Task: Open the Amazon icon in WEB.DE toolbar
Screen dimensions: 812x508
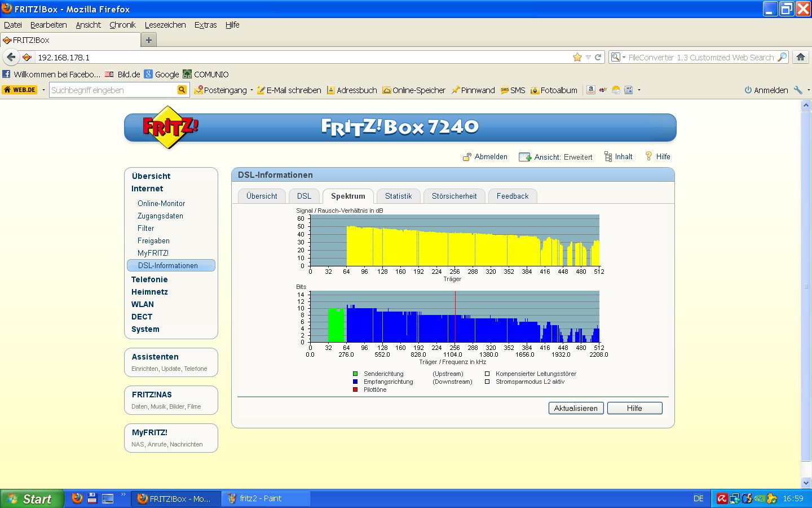Action: tap(590, 90)
